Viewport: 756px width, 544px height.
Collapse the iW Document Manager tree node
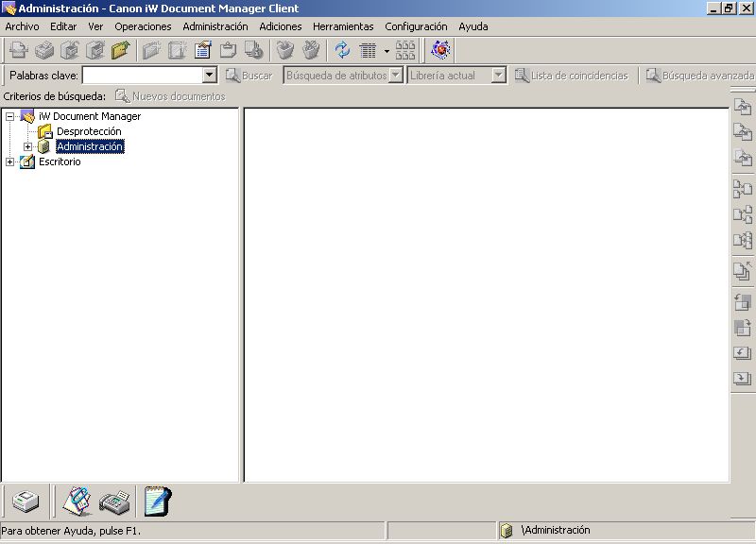(9, 116)
